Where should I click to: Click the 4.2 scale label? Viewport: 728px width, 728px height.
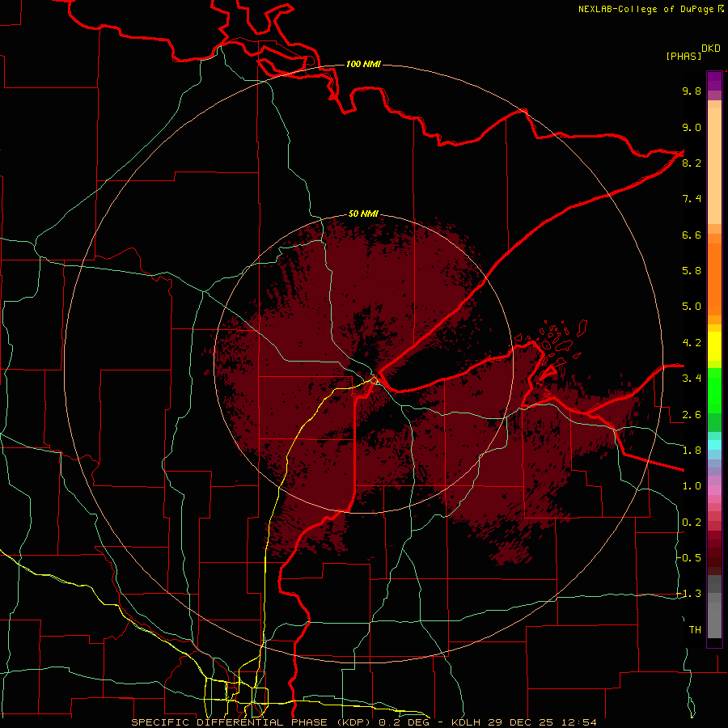(692, 343)
